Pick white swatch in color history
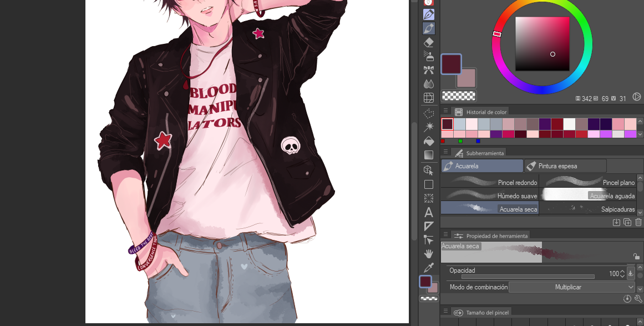The height and width of the screenshot is (326, 644). (x=569, y=124)
